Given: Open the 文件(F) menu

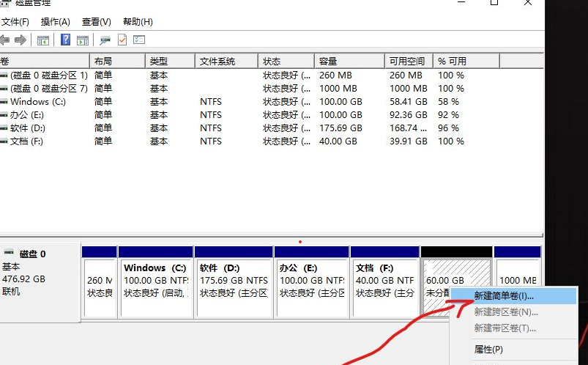Looking at the screenshot, I should coord(15,22).
